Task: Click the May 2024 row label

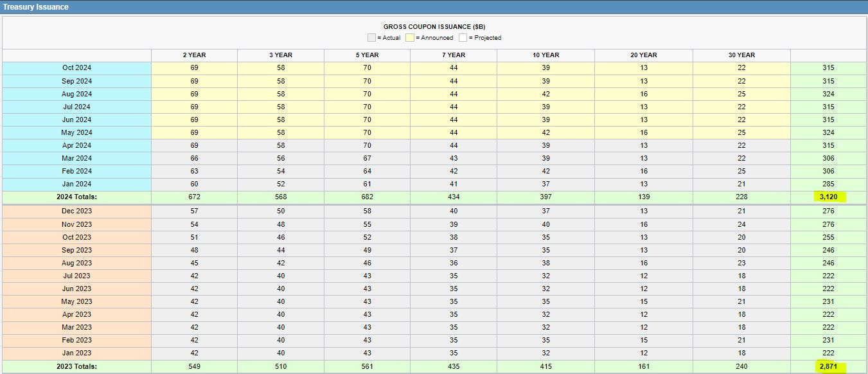Action: [x=77, y=132]
